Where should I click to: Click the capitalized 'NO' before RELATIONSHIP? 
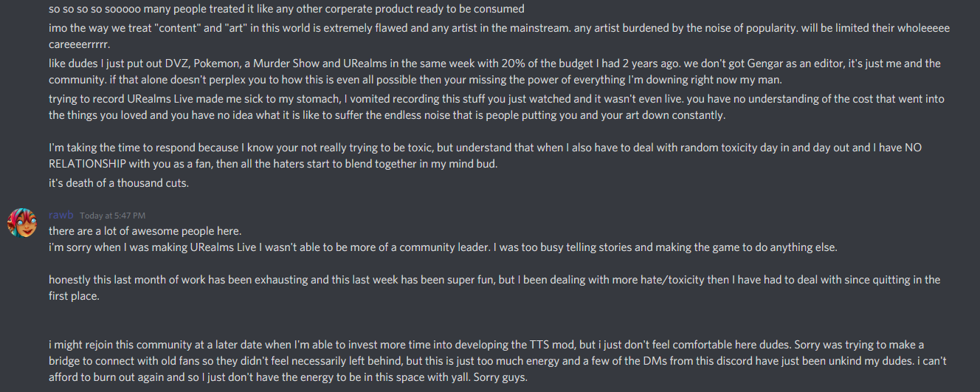(x=914, y=148)
